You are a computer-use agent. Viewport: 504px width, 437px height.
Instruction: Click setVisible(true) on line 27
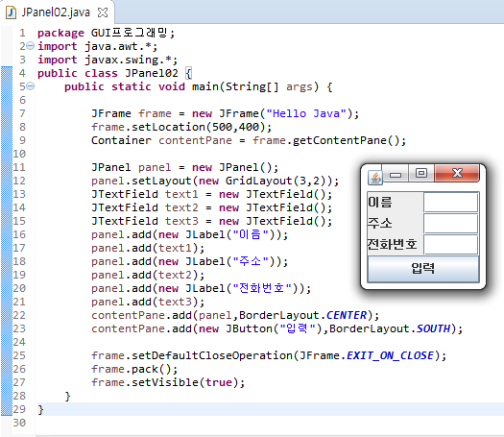[185, 382]
